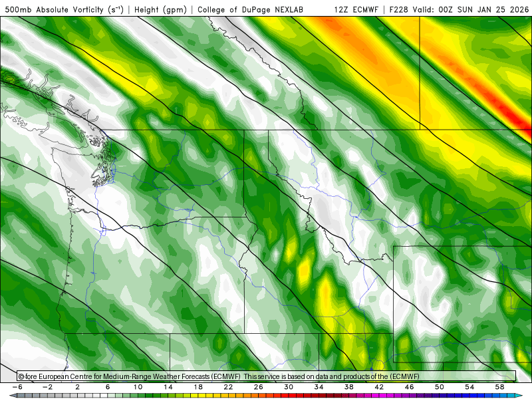Click the '38' color scale label

click(x=348, y=387)
